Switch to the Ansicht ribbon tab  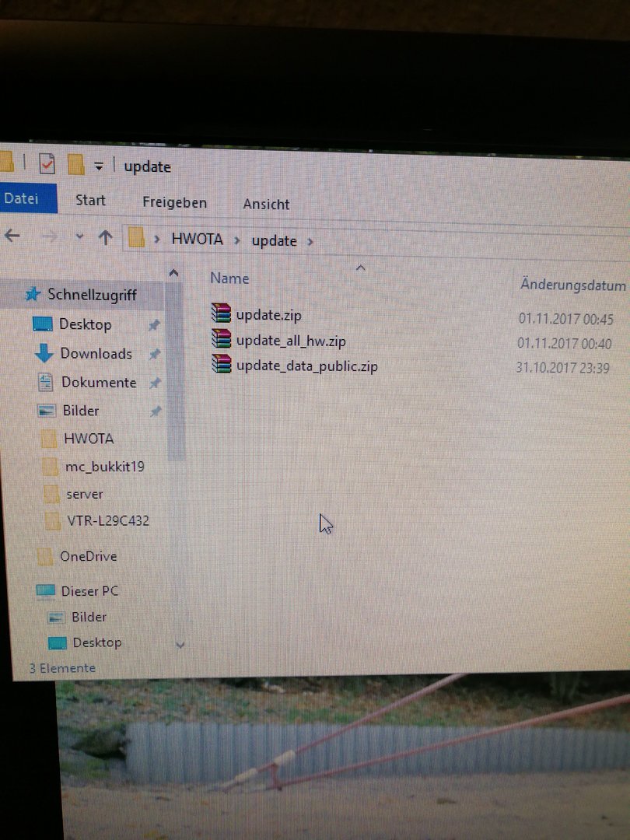(x=266, y=204)
